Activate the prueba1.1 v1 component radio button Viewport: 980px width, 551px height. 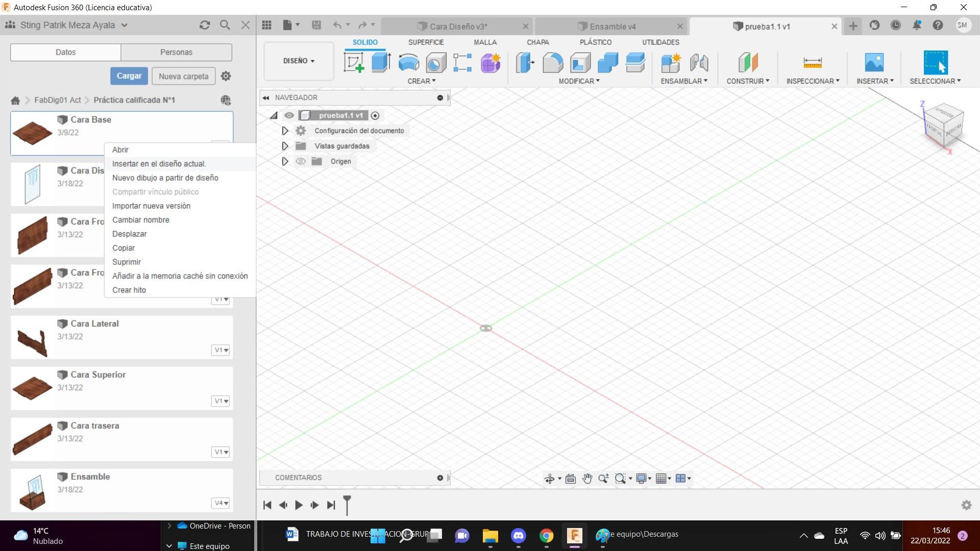tap(375, 116)
